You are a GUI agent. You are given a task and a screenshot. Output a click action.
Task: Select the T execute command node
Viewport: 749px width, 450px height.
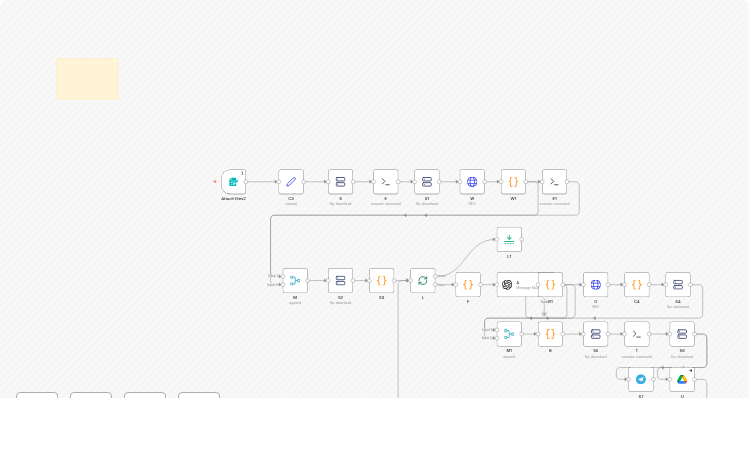(636, 334)
